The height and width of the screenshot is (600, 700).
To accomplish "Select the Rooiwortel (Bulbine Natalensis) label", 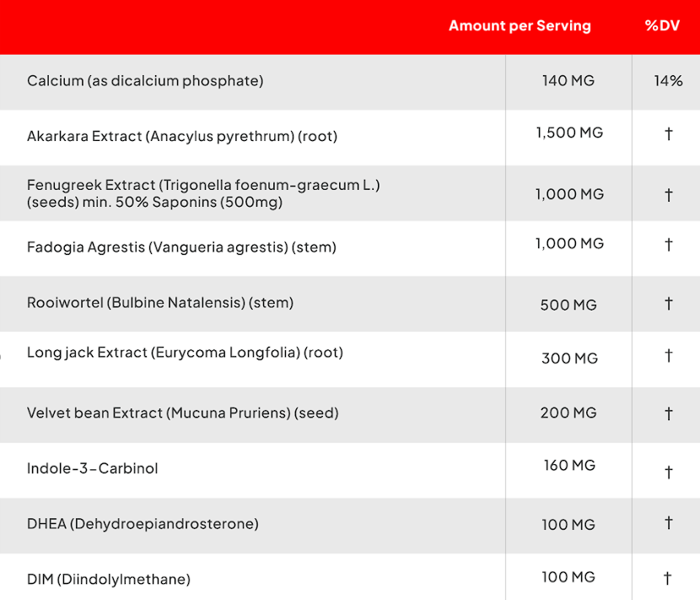I will (x=160, y=302).
